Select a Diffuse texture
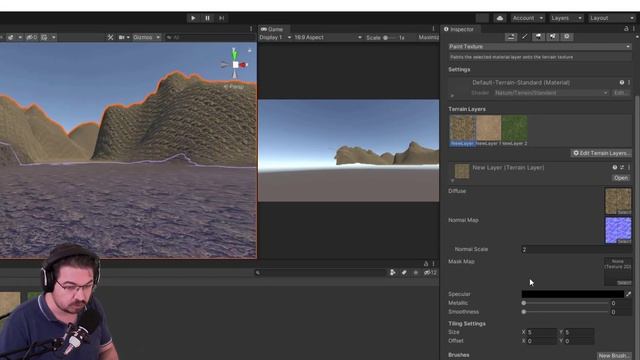The height and width of the screenshot is (360, 640). [x=618, y=201]
